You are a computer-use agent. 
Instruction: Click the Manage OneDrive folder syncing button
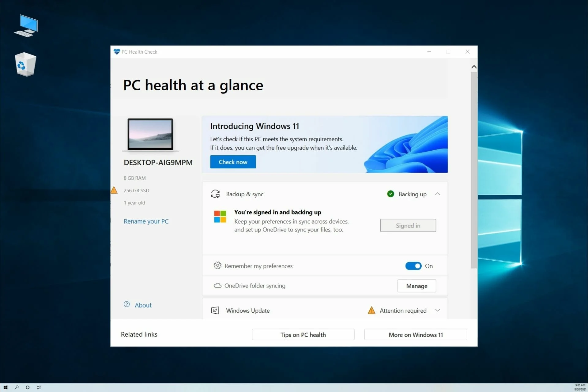(417, 286)
